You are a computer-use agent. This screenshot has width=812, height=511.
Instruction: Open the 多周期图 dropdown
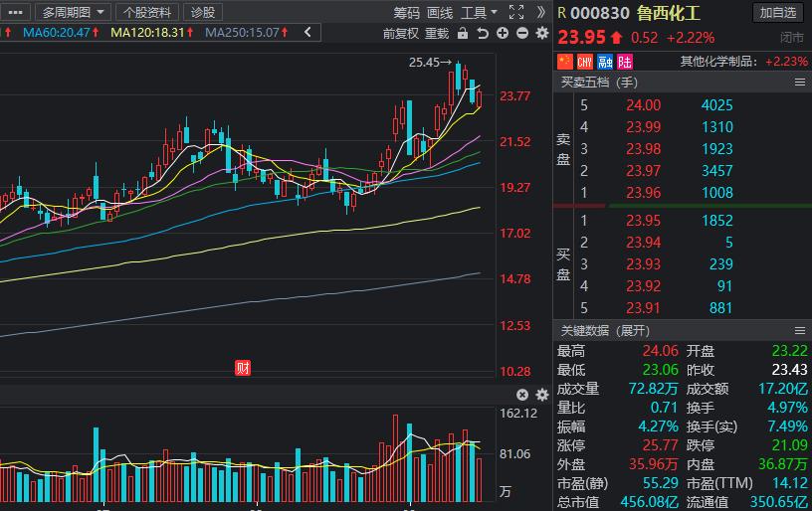point(72,12)
